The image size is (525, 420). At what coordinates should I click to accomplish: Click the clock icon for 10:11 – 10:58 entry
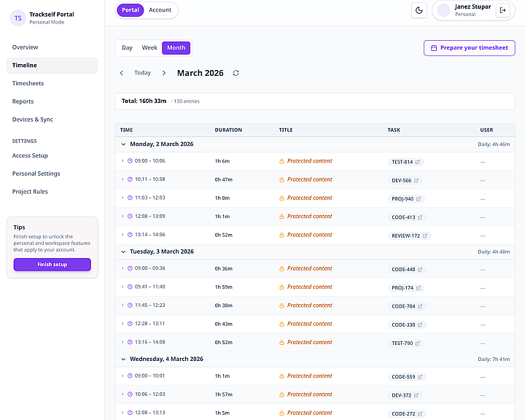130,179
